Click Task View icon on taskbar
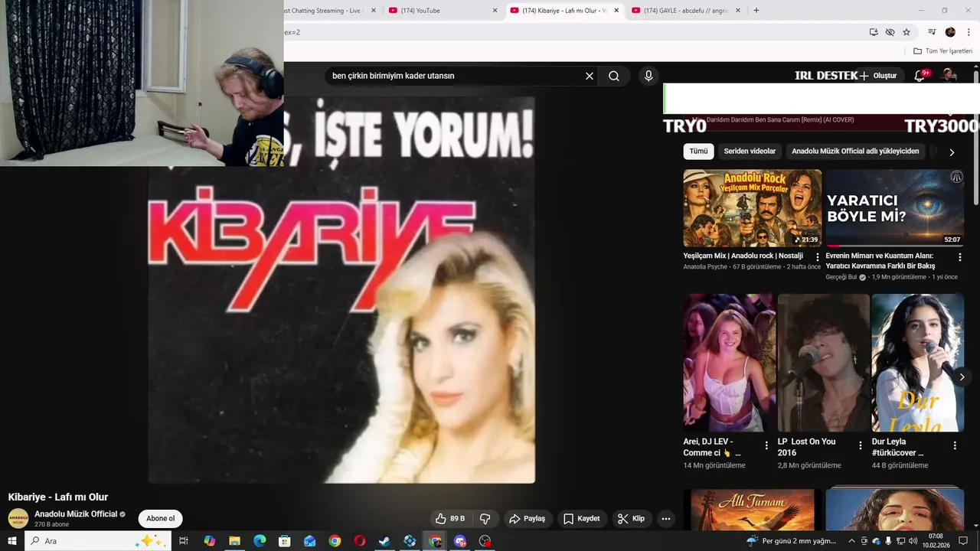Screen dimensions: 980x551 (184, 541)
